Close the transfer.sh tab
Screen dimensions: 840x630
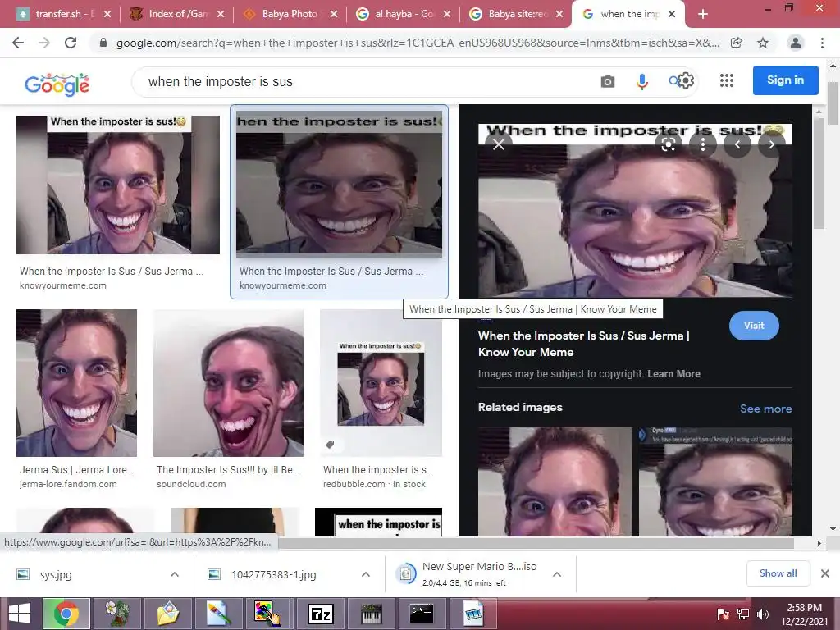(x=107, y=14)
